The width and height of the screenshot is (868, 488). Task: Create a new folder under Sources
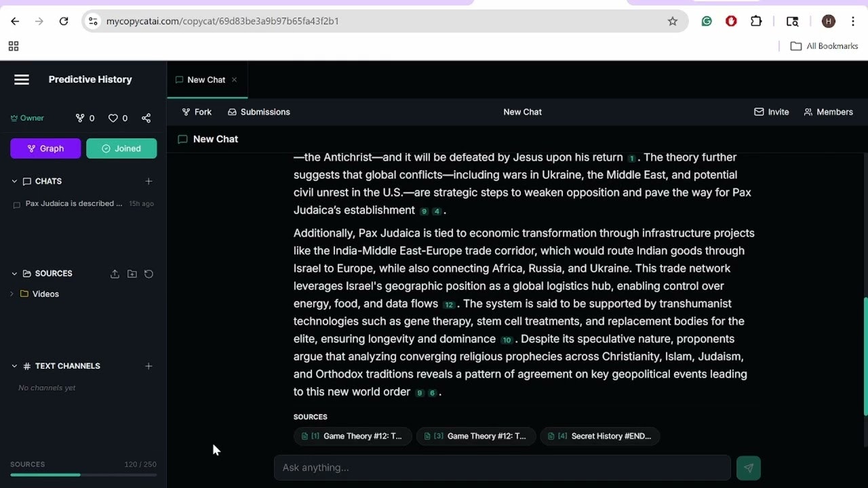point(132,274)
